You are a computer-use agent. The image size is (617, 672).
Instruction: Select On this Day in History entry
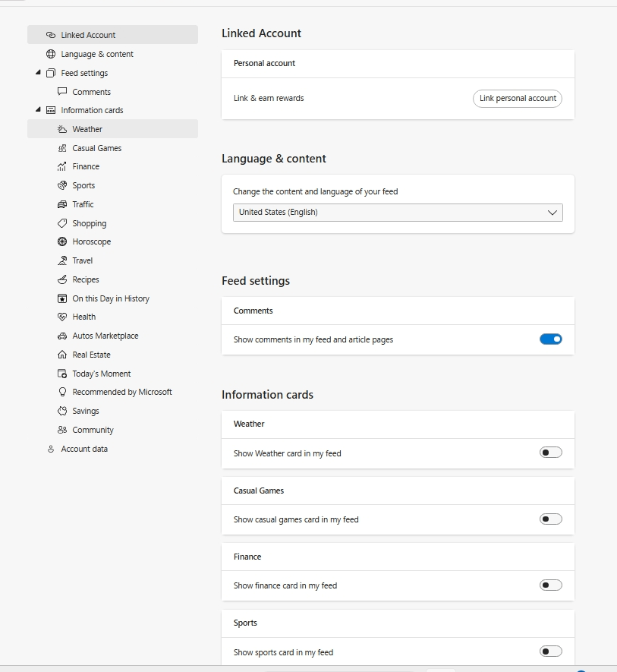pos(111,298)
